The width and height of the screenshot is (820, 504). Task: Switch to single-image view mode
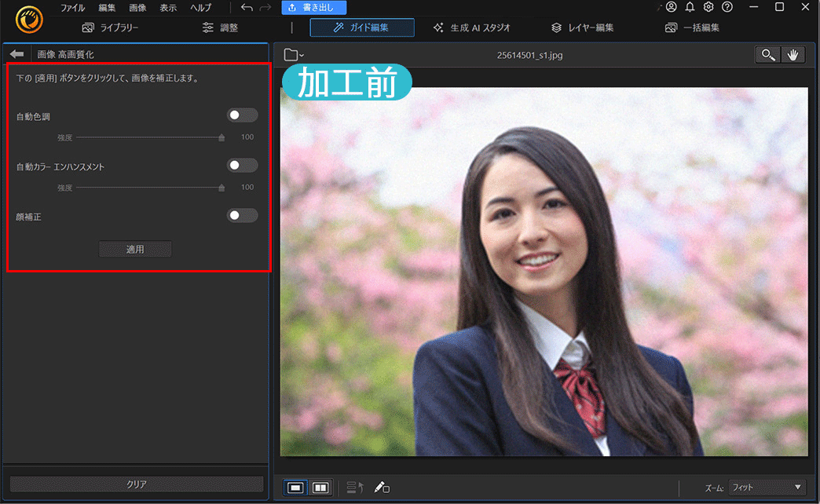295,487
